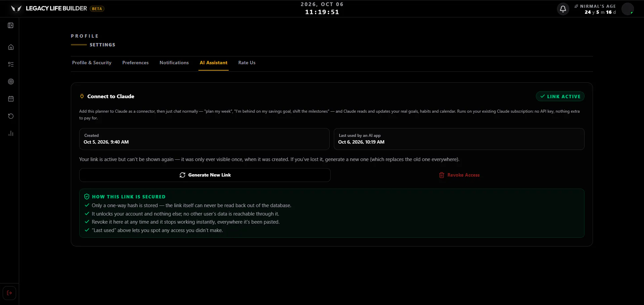Click the shield icon in secured heading
The image size is (644, 305).
(x=87, y=197)
